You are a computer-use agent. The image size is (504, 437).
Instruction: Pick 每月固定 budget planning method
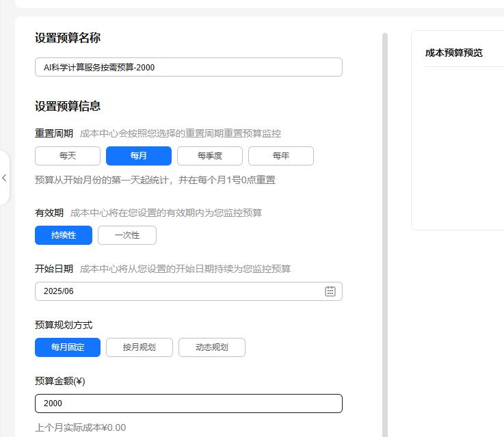[68, 347]
